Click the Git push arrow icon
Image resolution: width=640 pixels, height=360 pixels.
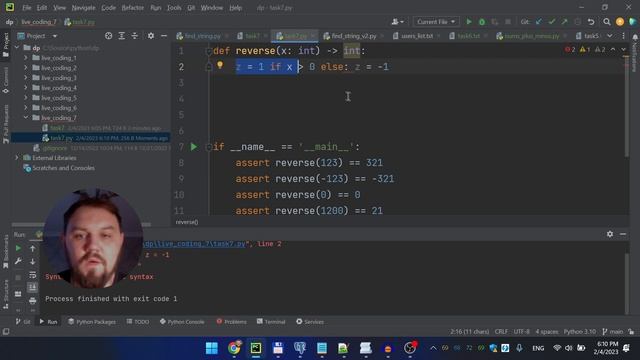pos(564,22)
